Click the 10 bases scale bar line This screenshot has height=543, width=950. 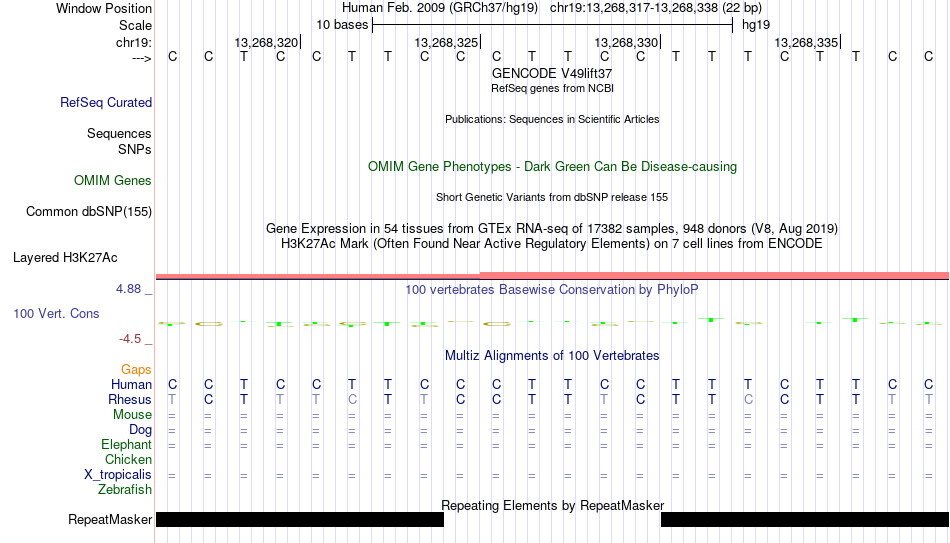pos(553,25)
